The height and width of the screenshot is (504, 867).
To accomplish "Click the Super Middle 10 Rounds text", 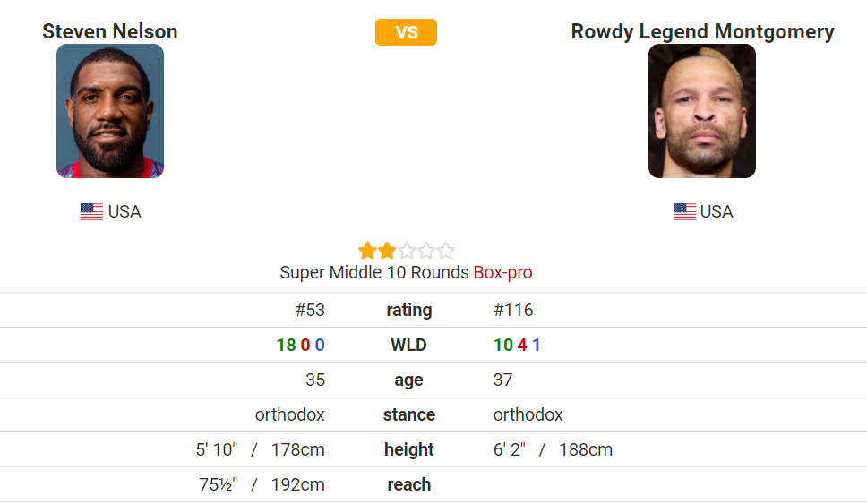I will tap(374, 272).
